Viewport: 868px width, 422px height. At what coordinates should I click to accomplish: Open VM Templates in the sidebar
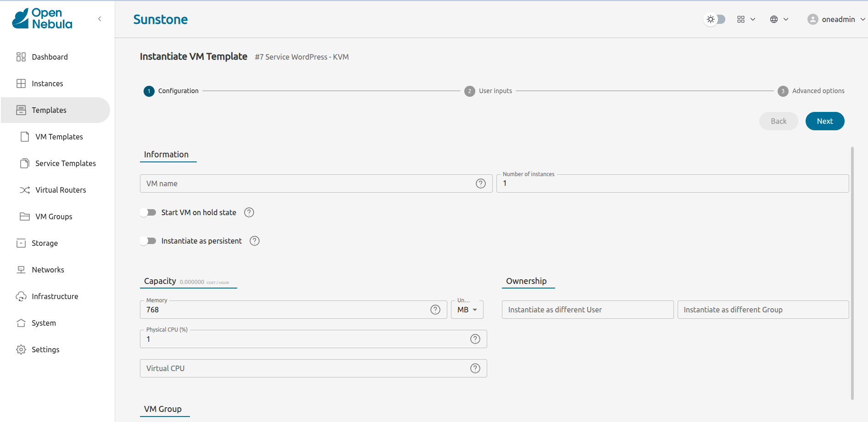point(59,137)
